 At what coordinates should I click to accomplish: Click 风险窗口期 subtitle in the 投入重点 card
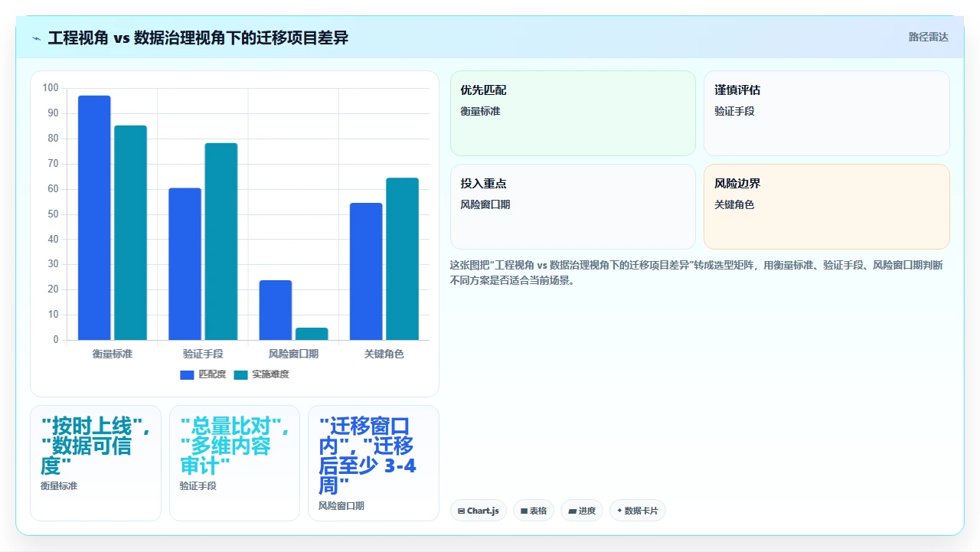(485, 204)
